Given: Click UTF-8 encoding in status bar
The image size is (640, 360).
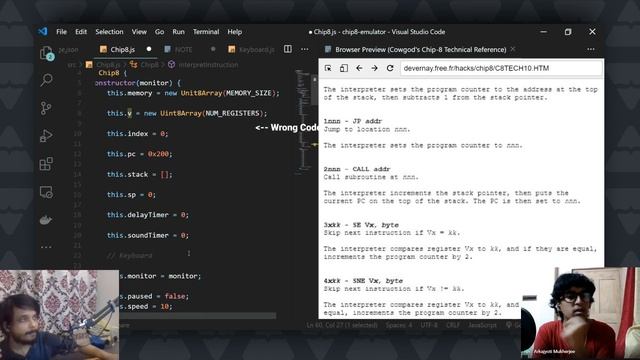Looking at the screenshot, I should click(x=428, y=325).
